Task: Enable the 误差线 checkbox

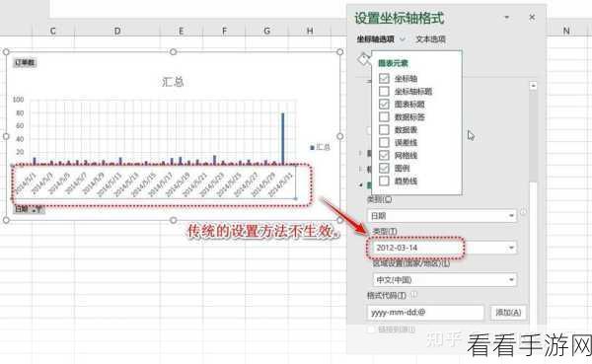Action: [384, 142]
